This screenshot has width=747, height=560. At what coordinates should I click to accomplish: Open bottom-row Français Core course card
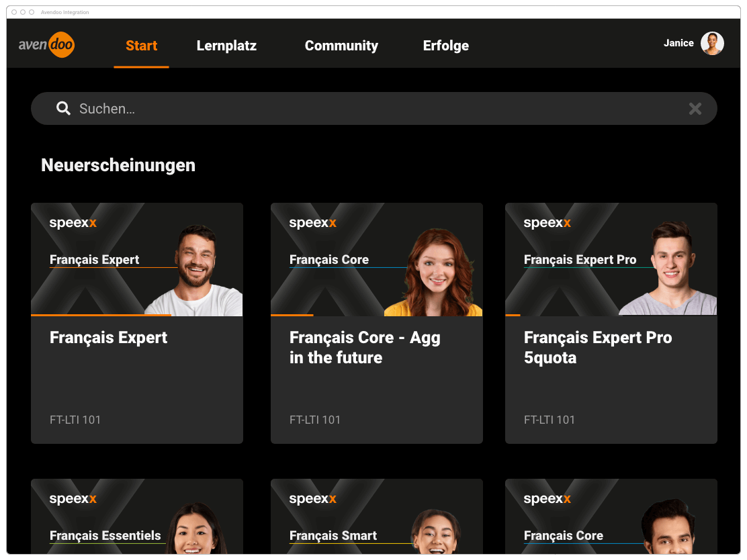pos(611,516)
